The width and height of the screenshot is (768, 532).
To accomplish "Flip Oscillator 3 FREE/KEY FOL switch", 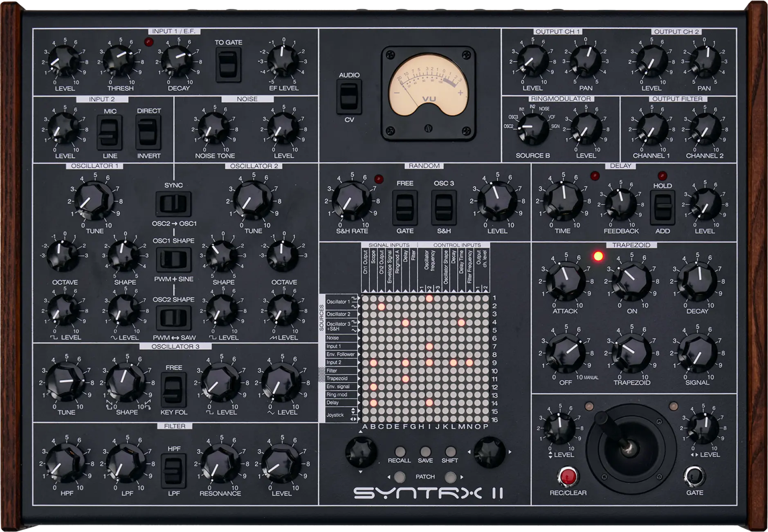I will click(173, 389).
